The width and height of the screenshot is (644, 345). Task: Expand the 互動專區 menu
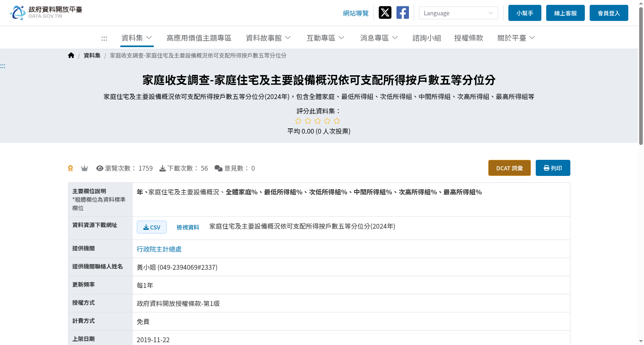[x=325, y=38]
